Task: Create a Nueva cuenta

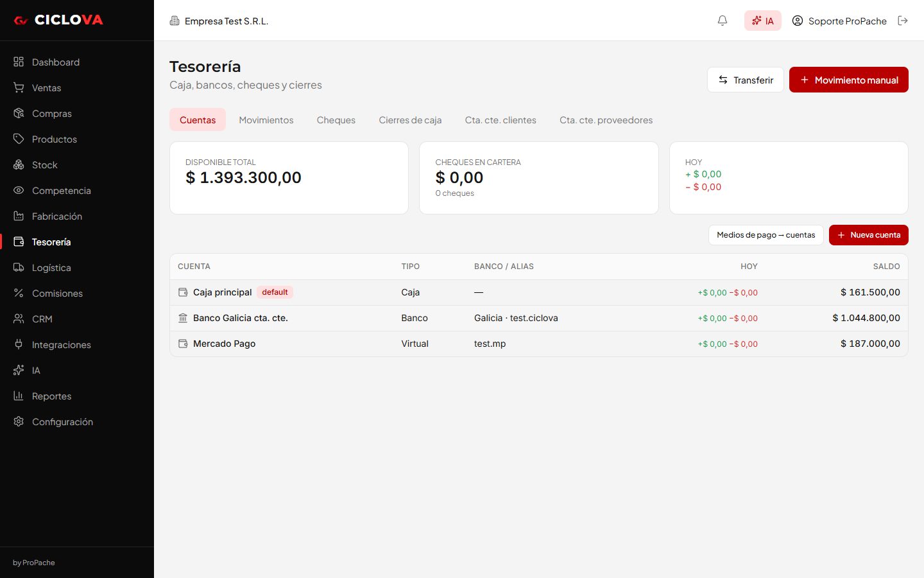Action: [869, 235]
